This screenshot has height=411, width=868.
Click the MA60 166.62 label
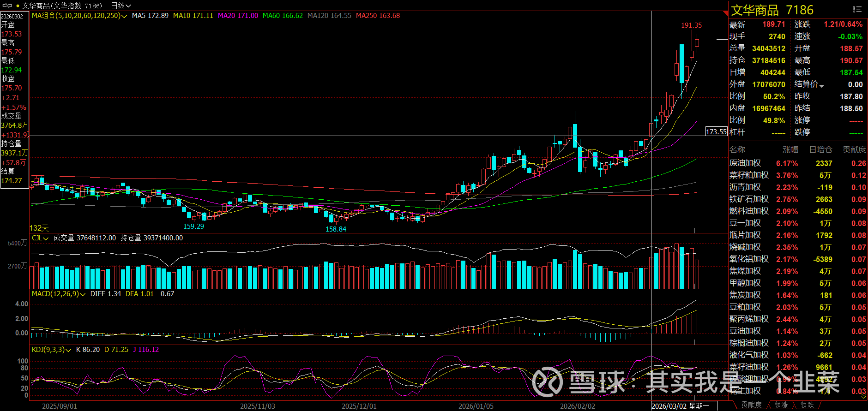[283, 16]
